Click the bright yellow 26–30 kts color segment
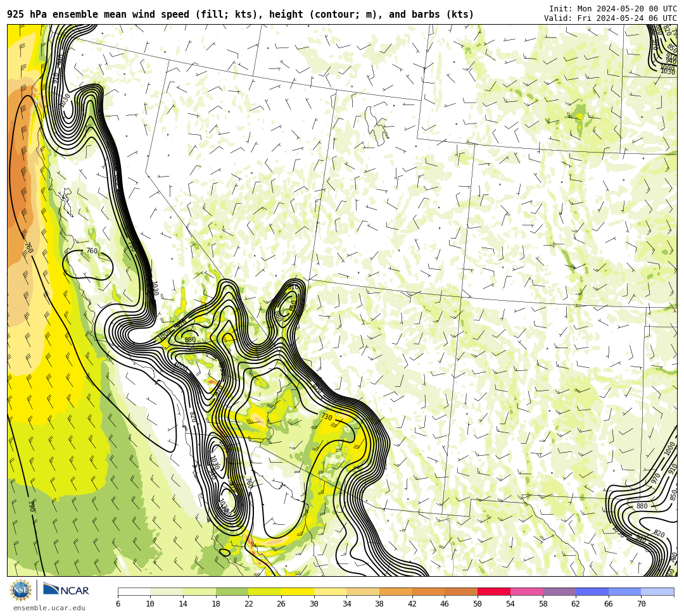Image resolution: width=684 pixels, height=616 pixels. (298, 591)
